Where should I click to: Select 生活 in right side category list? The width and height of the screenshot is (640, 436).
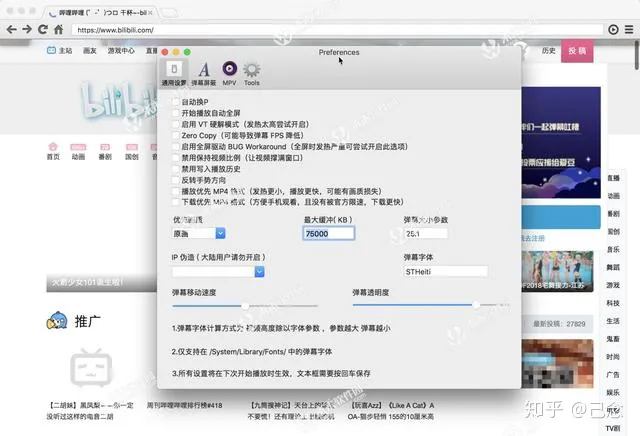(613, 321)
